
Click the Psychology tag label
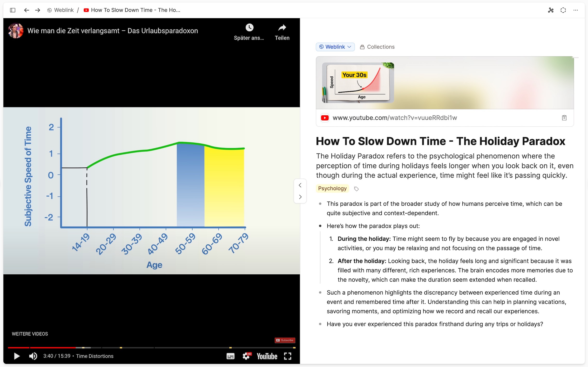pos(332,188)
